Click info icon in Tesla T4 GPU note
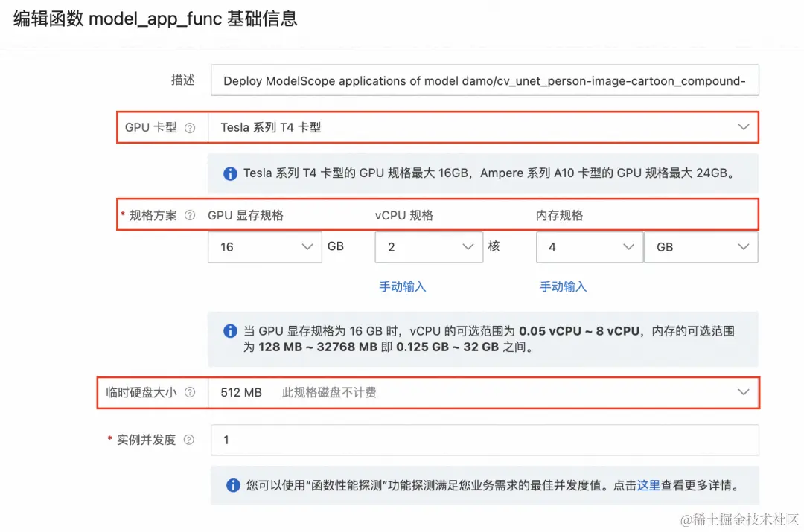The height and width of the screenshot is (532, 804). (x=230, y=173)
